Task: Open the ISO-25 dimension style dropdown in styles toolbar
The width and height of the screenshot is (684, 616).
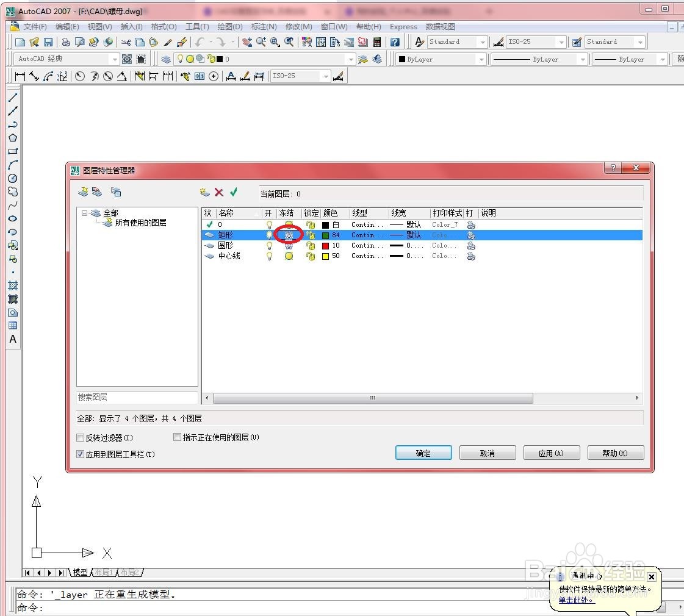Action: (x=561, y=42)
